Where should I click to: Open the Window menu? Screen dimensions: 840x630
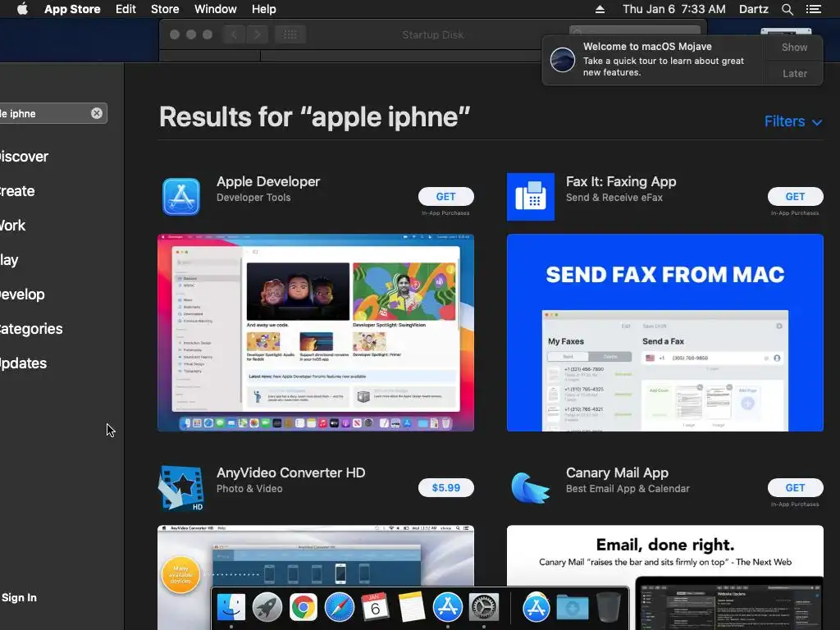(216, 9)
